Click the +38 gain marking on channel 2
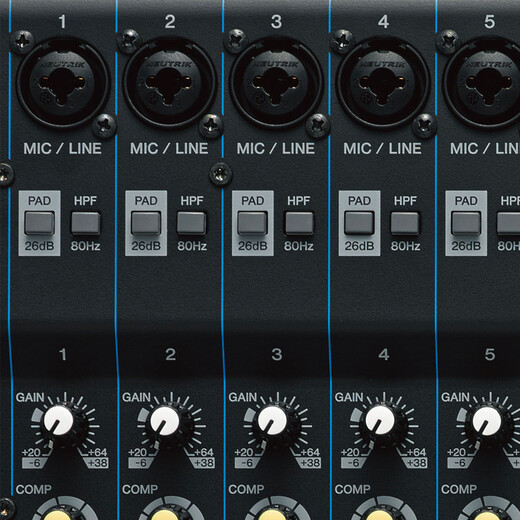 click(x=204, y=463)
